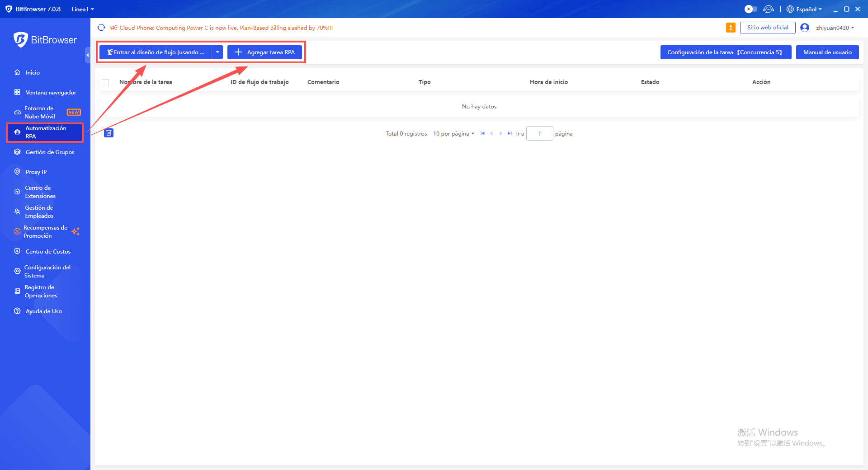This screenshot has width=868, height=470.
Task: Open Registro de Operaciones
Action: pyautogui.click(x=41, y=291)
